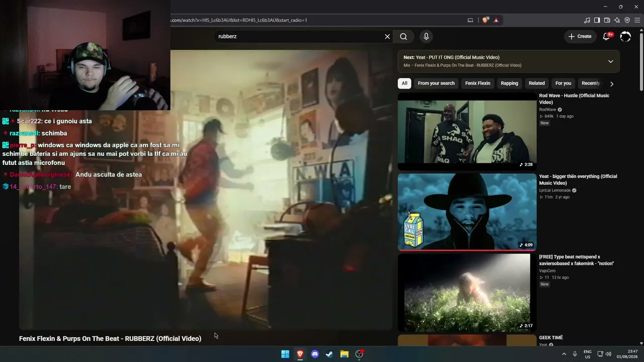
Task: Open the Windows Start menu
Action: pos(285,354)
